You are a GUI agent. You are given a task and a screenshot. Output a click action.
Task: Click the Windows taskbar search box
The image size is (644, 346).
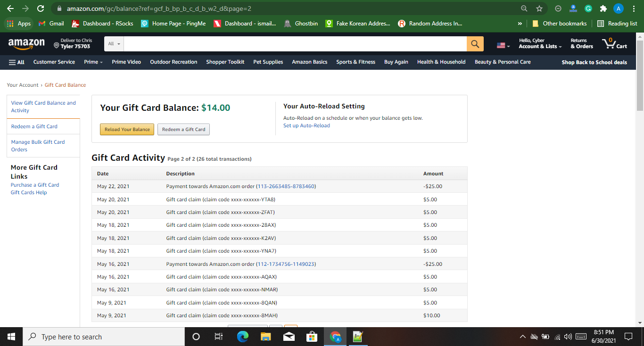[x=104, y=337]
